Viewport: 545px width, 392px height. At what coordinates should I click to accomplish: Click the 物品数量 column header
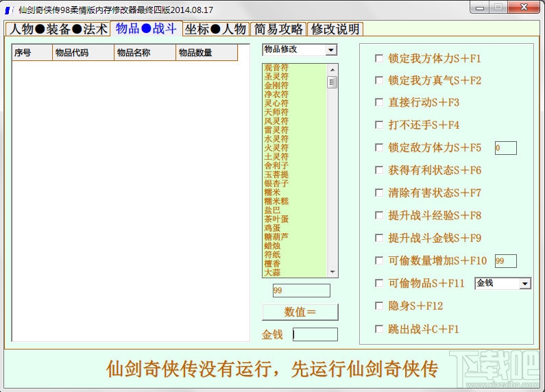click(207, 53)
